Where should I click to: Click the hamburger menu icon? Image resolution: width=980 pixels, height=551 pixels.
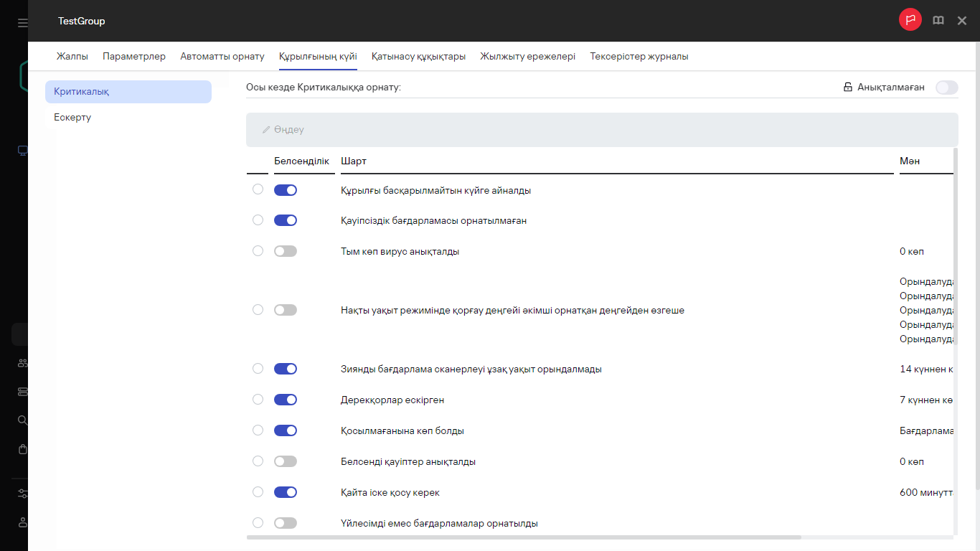pyautogui.click(x=22, y=23)
